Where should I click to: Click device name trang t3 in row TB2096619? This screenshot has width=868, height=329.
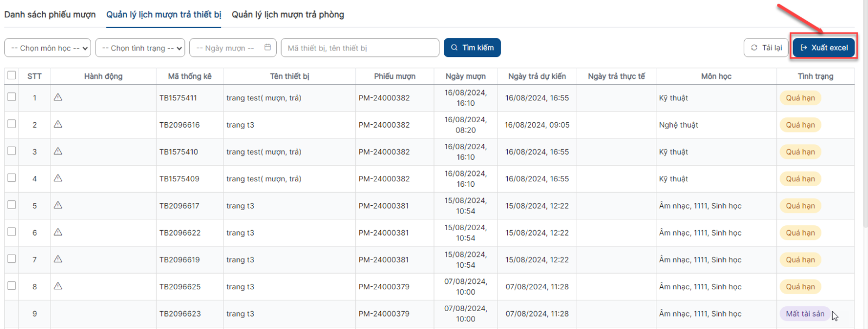240,260
